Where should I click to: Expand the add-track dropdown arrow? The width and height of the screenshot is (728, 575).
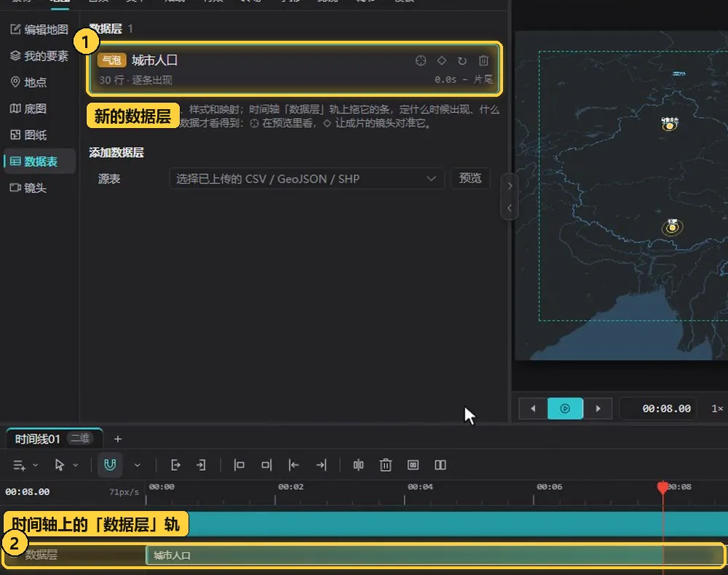[35, 465]
